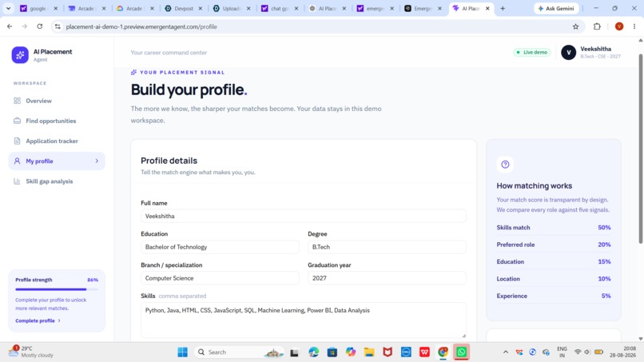Click the 86% profile strength value
This screenshot has height=362, width=644.
pyautogui.click(x=93, y=280)
